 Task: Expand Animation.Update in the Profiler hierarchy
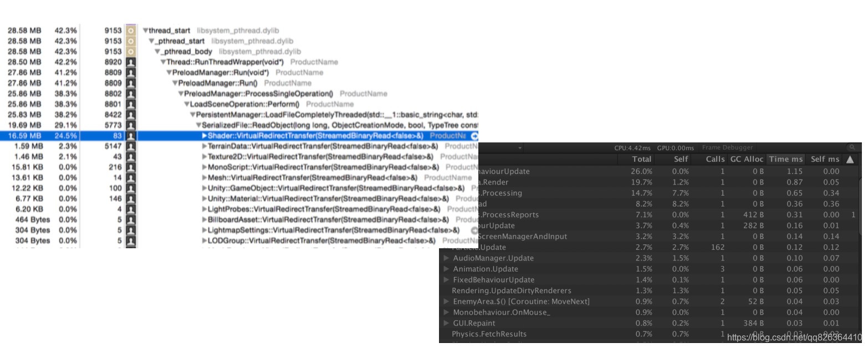point(447,269)
